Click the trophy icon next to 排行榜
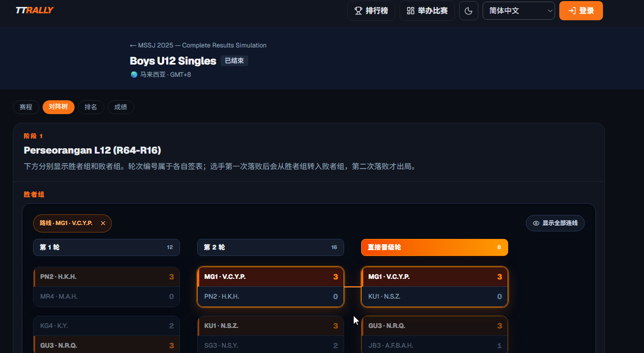The width and height of the screenshot is (644, 353). tap(358, 11)
